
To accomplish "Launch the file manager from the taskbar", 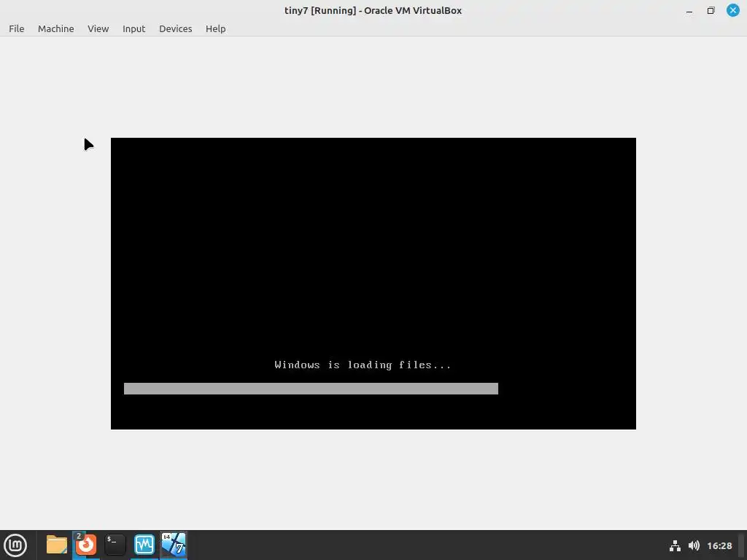I will [57, 545].
